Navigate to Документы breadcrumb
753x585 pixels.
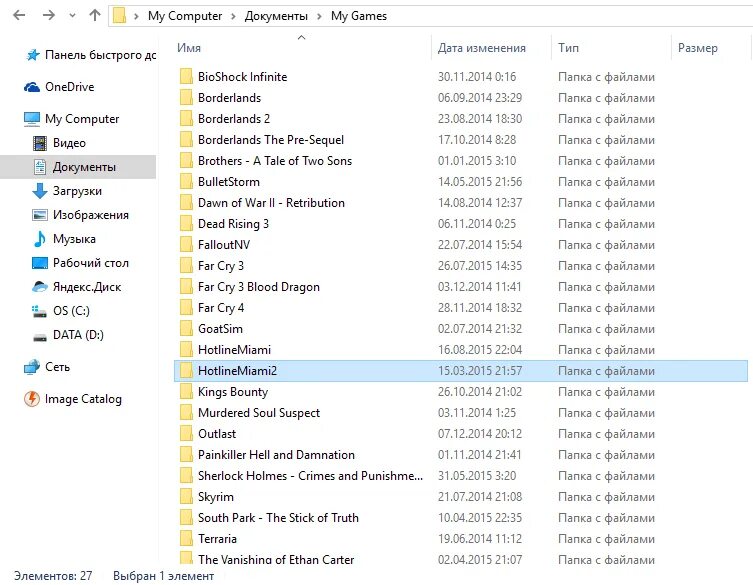[x=276, y=16]
